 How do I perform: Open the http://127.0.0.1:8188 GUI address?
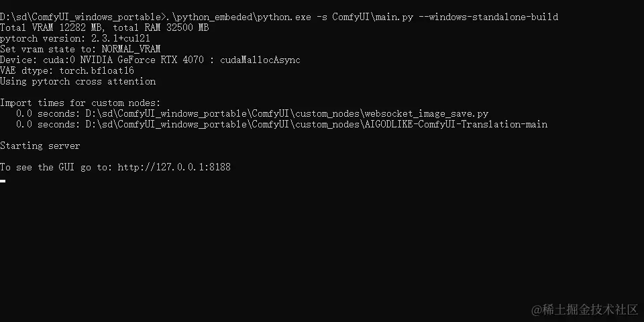point(174,167)
